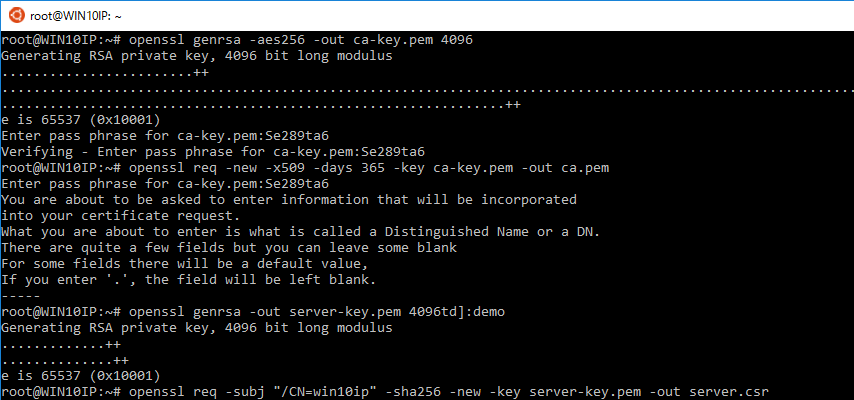The height and width of the screenshot is (400, 854).
Task: Click the line starting "You are about to be asked"
Action: [289, 200]
